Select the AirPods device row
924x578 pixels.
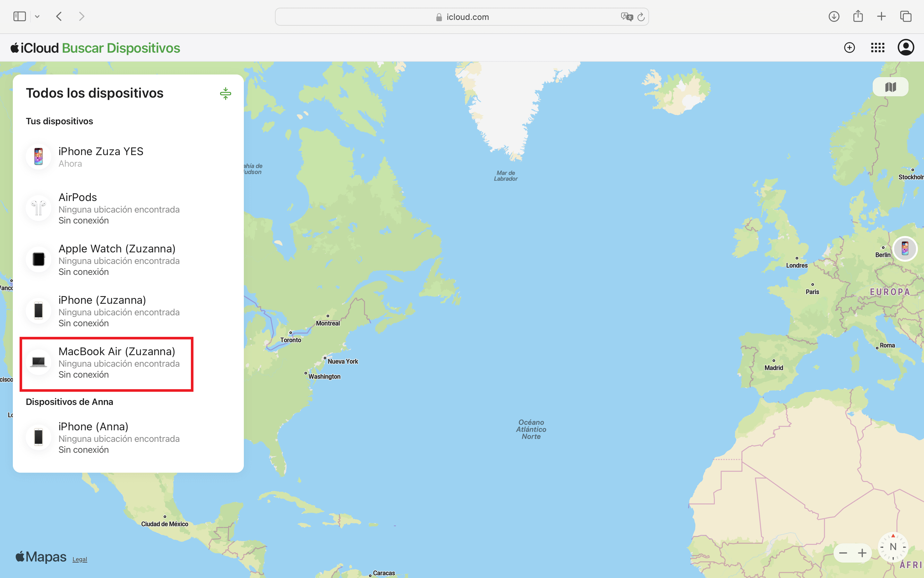[128, 208]
